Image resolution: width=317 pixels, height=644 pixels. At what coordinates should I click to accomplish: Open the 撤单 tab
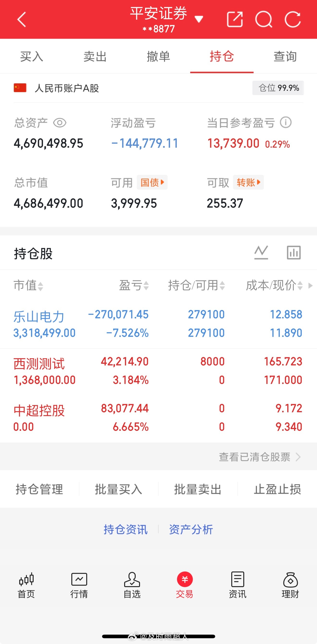[x=158, y=56]
